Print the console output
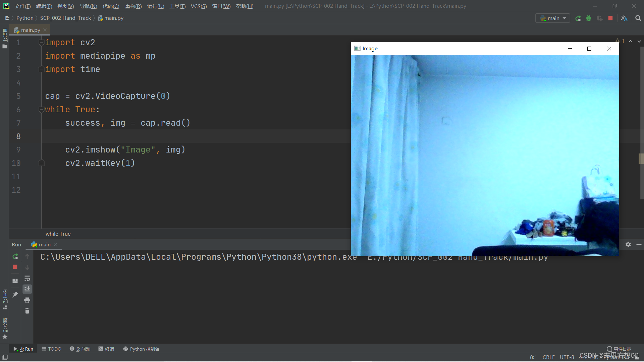 point(27,300)
